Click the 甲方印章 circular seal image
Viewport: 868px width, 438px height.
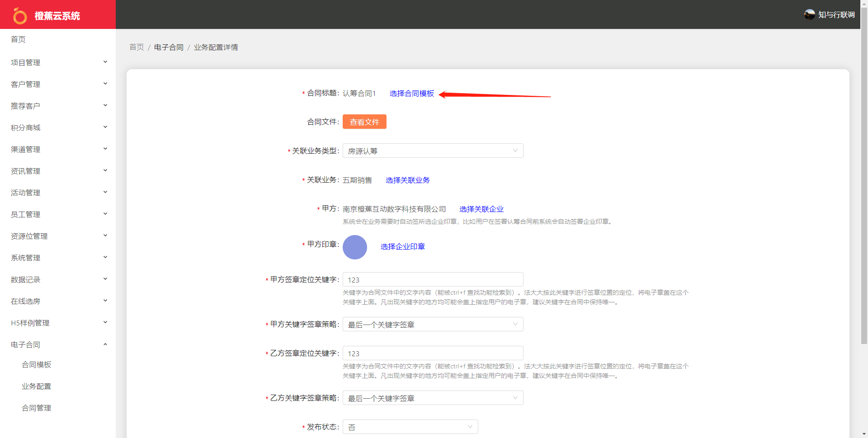click(355, 247)
